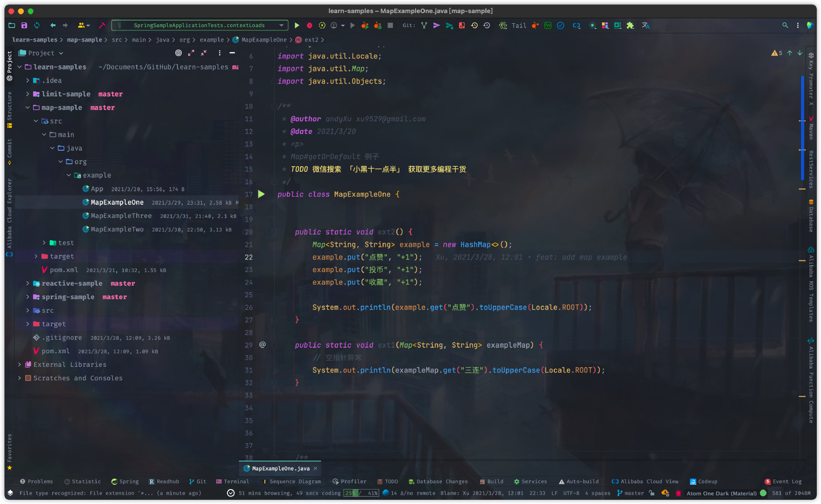Expand the .idea folder
821x504 pixels.
(28, 80)
